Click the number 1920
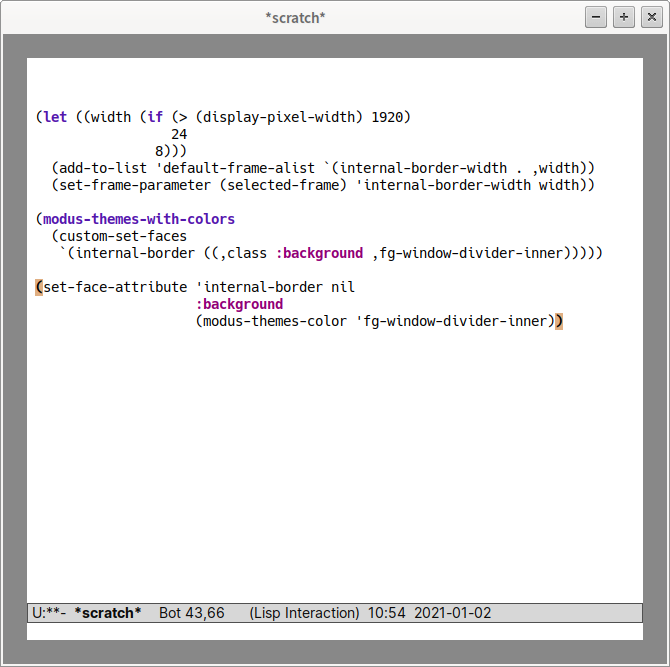The image size is (670, 667). click(x=387, y=117)
